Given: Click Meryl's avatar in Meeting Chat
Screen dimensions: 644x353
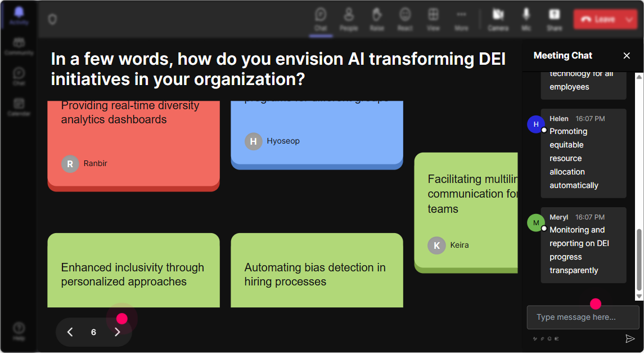Looking at the screenshot, I should (536, 223).
